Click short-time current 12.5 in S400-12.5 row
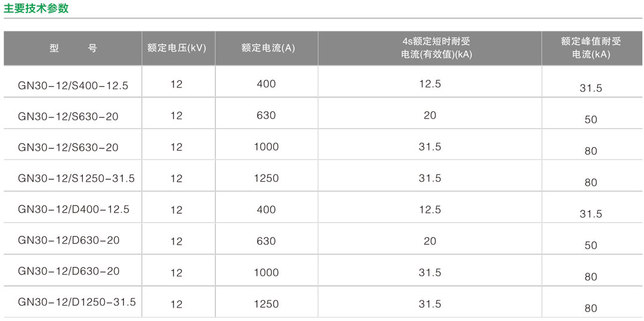This screenshot has height=321, width=644. (x=430, y=84)
